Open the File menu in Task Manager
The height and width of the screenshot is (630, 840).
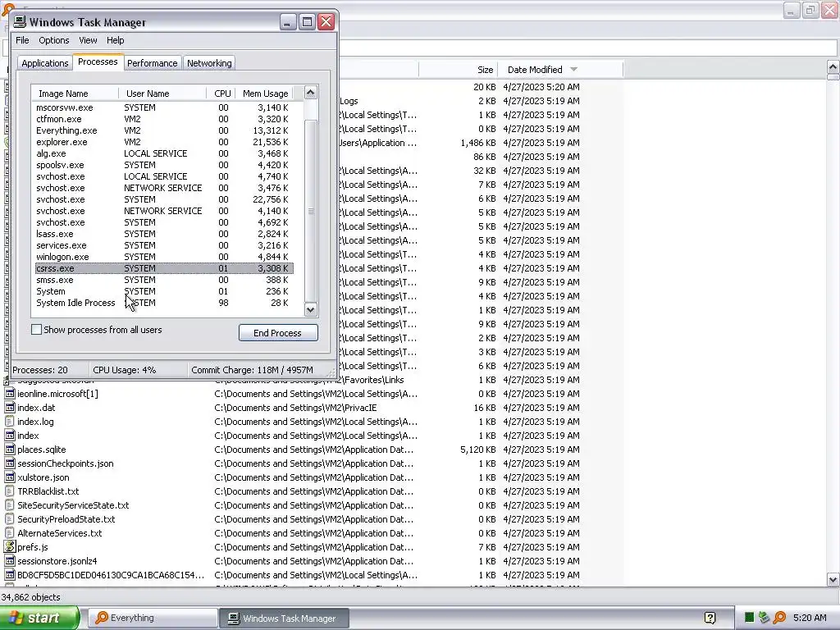tap(22, 40)
